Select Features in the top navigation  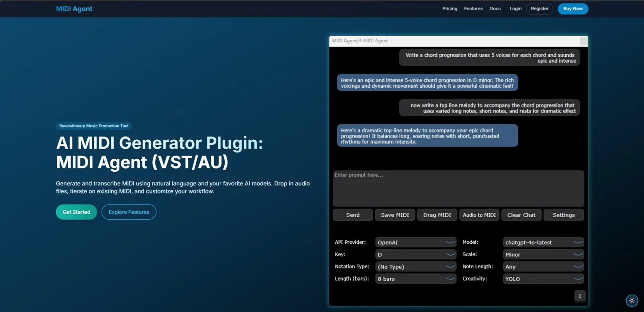[473, 8]
